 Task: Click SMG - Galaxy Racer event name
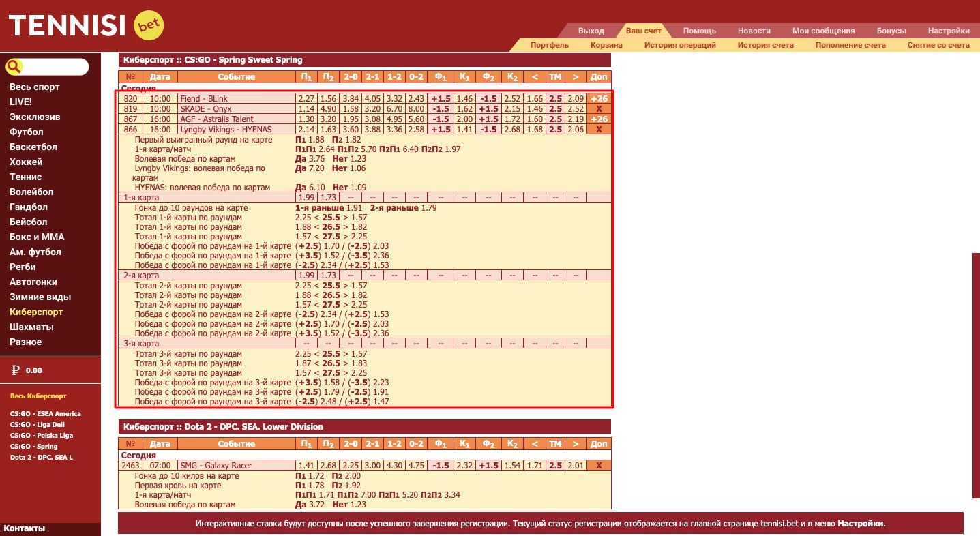click(216, 466)
